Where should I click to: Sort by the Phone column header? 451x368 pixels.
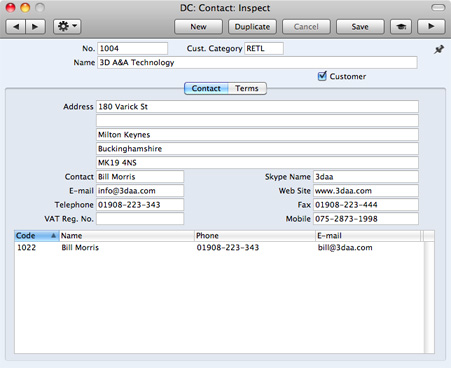255,236
